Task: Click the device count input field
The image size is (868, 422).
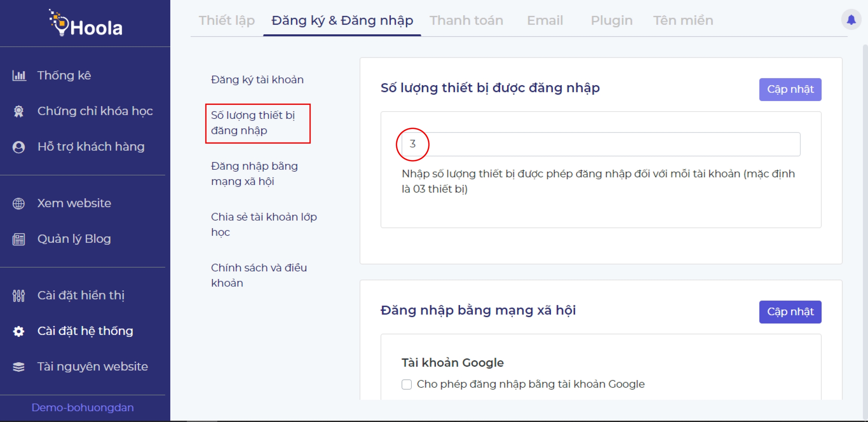Action: [x=601, y=144]
